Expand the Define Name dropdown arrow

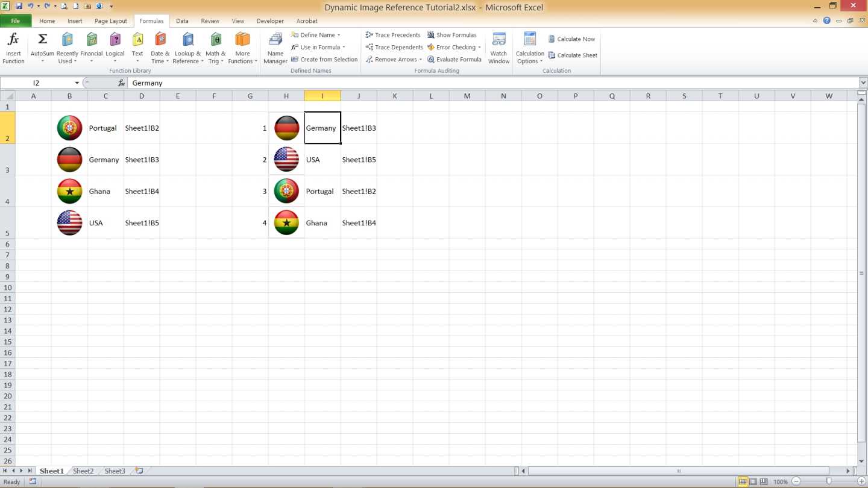click(339, 35)
